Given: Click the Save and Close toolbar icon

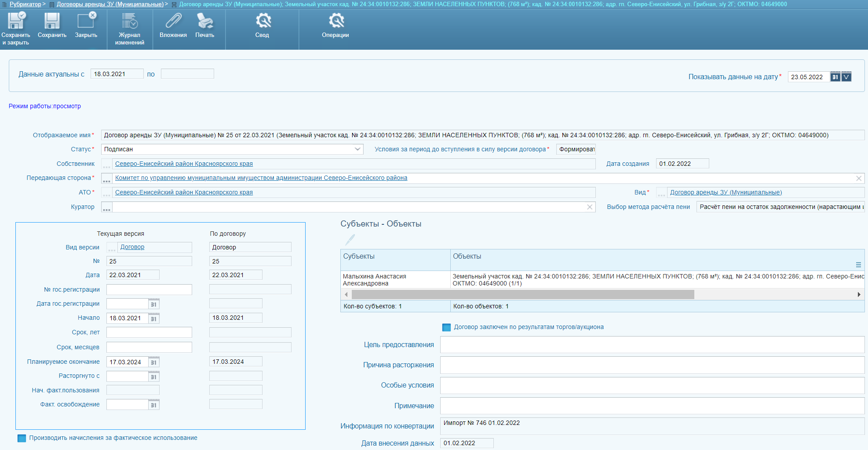Looking at the screenshot, I should tap(16, 21).
